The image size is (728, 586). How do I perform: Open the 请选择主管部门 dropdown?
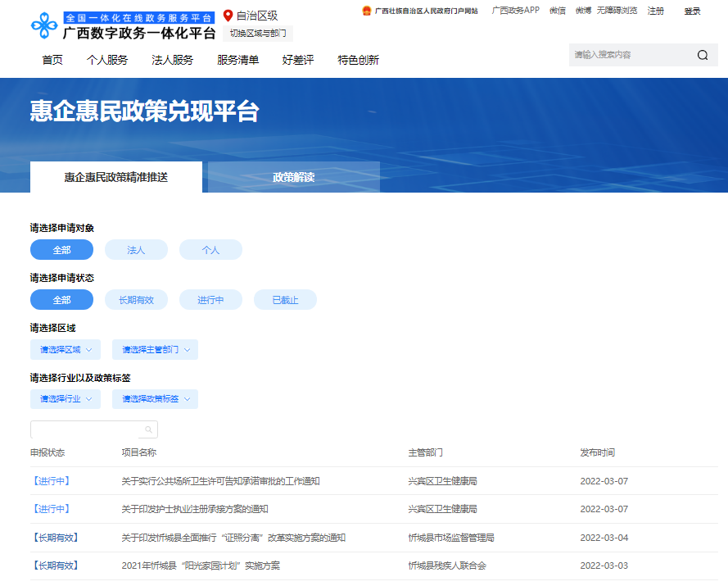(x=155, y=350)
